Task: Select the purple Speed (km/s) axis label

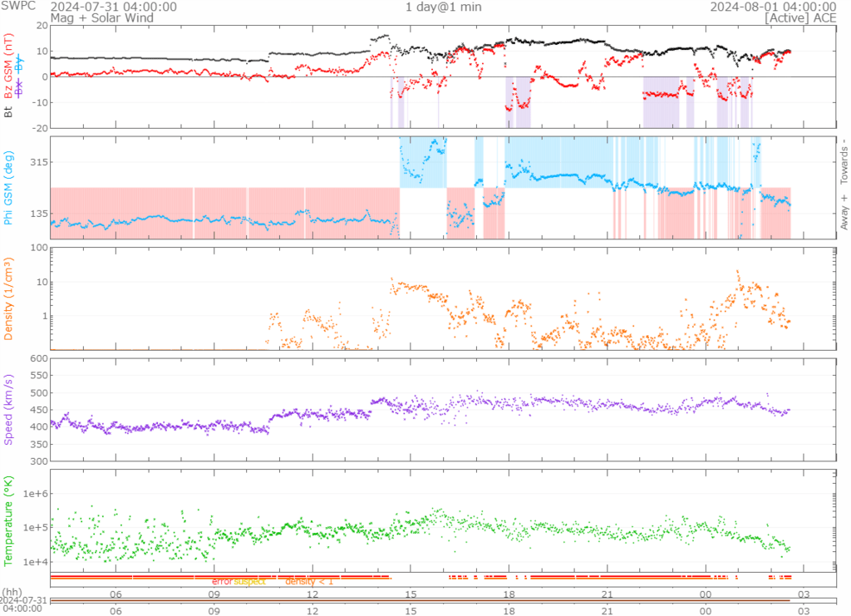Action: tap(9, 408)
